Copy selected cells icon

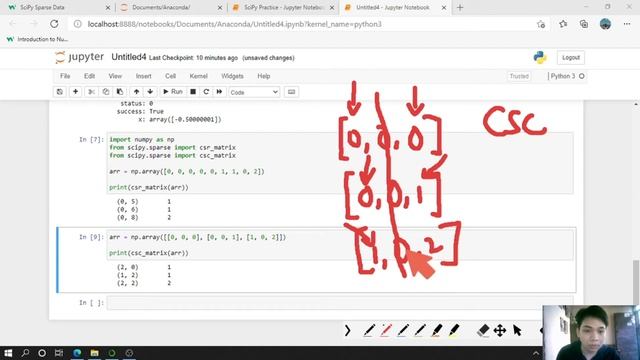(x=106, y=92)
